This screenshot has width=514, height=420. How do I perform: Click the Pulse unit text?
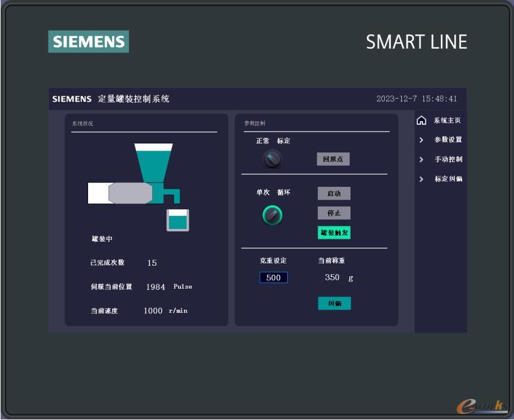click(183, 286)
